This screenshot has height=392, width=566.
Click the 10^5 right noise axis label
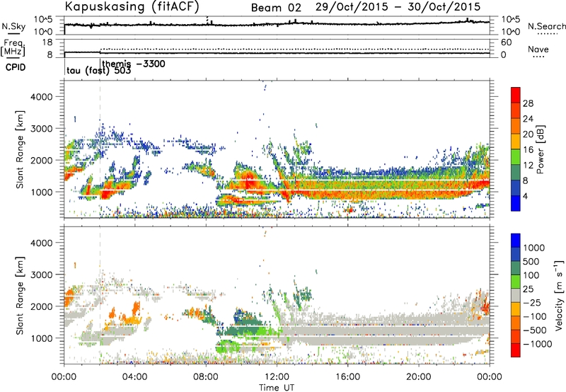pyautogui.click(x=511, y=19)
